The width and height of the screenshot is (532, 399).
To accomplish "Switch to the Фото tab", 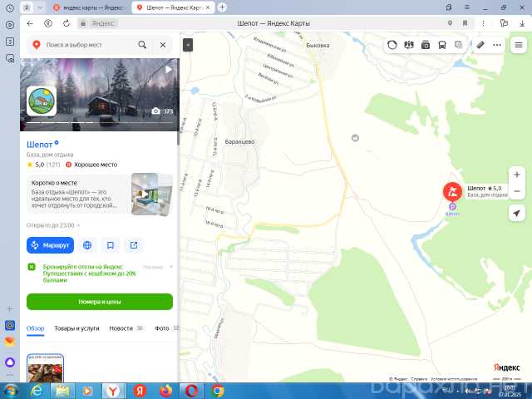I will pyautogui.click(x=162, y=328).
